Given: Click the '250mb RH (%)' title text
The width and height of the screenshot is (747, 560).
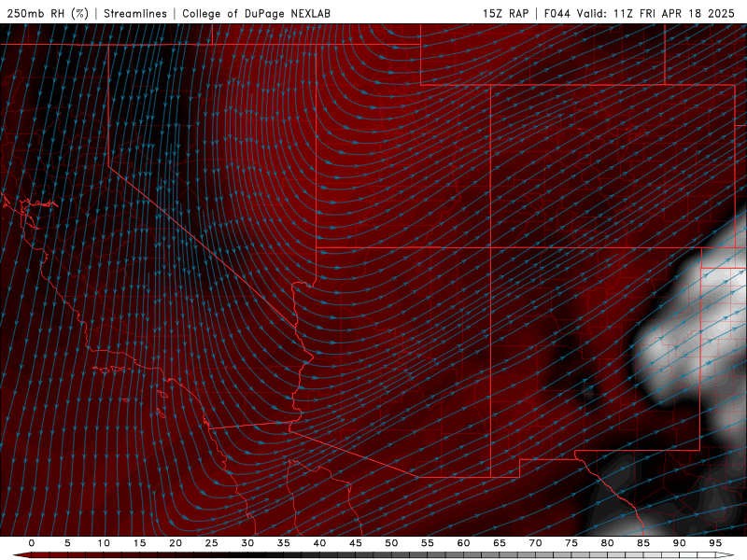Looking at the screenshot, I should [x=48, y=13].
